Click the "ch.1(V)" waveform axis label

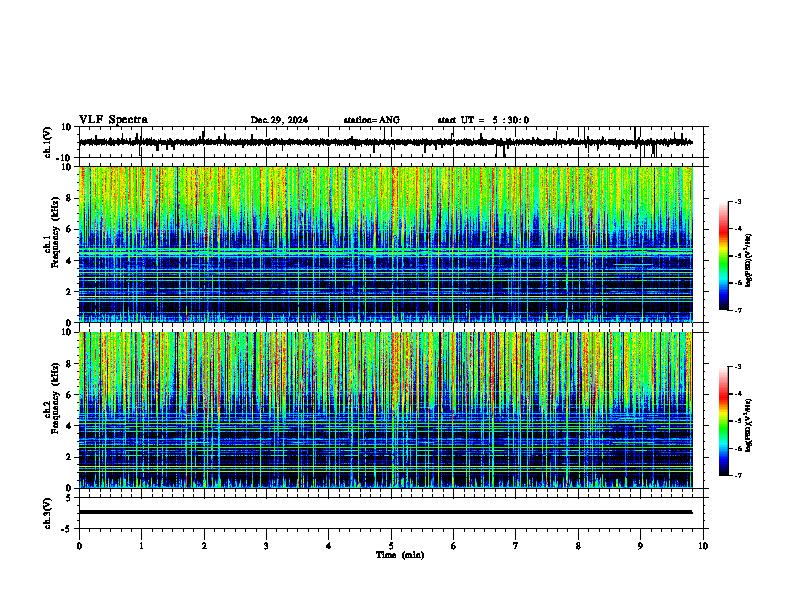(x=47, y=142)
